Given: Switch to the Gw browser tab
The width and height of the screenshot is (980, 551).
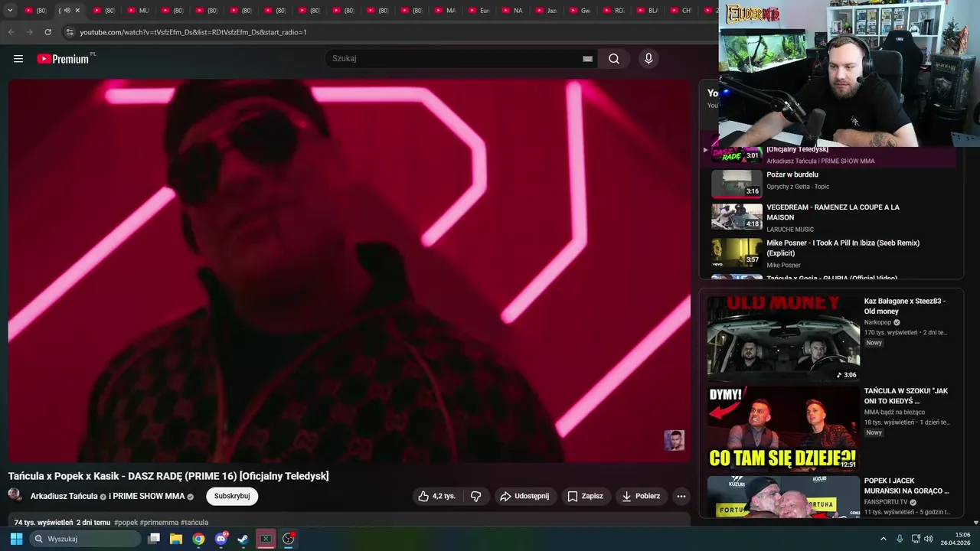Looking at the screenshot, I should click(x=582, y=11).
